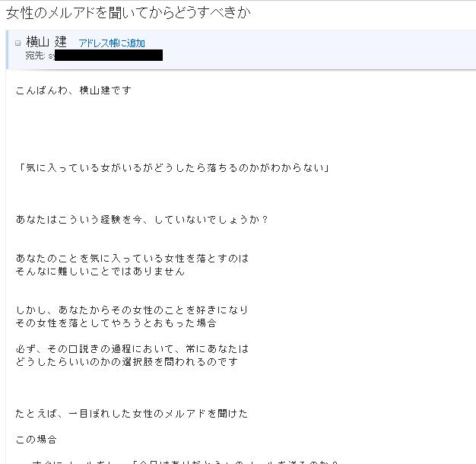Screen dimensions: 476x464
Task: Click the line そんなに難しいことではありません
Action: [x=100, y=271]
